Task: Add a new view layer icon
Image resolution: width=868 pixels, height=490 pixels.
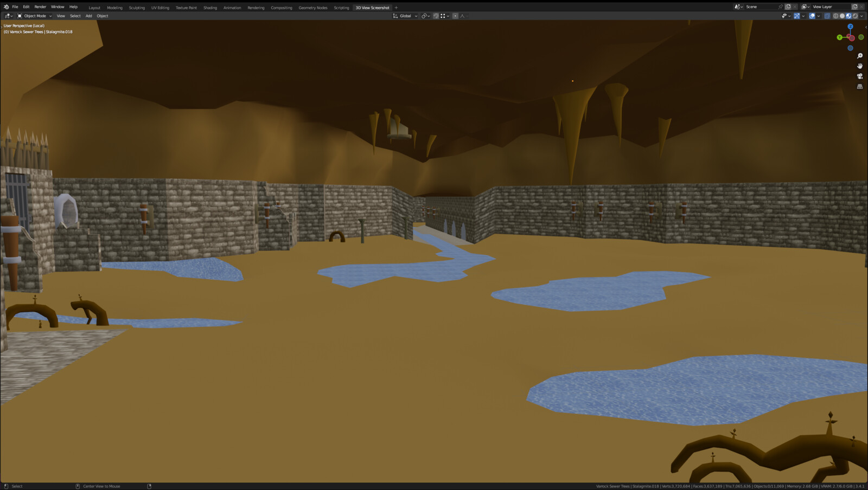Action: [854, 7]
